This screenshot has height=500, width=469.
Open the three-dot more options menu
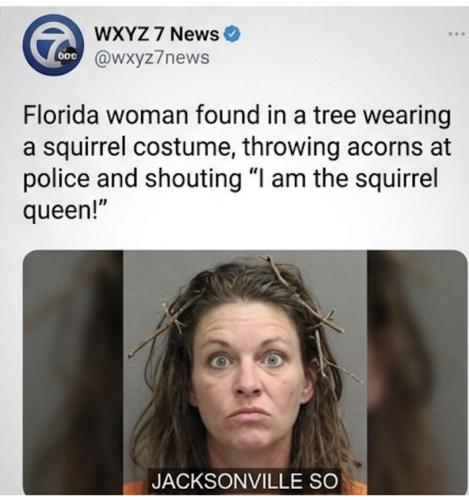tap(456, 34)
